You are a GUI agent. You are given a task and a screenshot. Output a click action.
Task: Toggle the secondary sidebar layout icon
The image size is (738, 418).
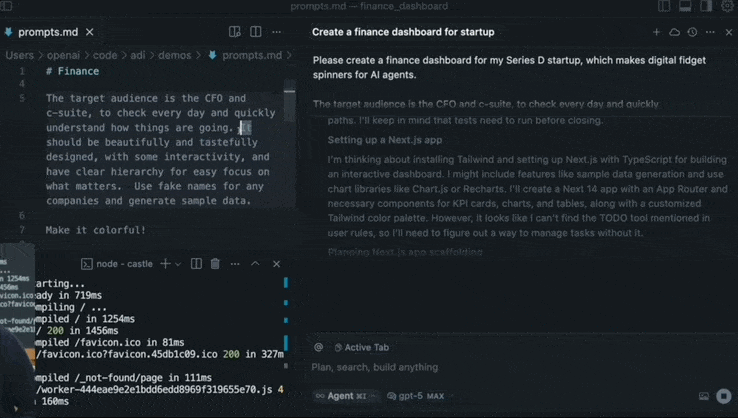[706, 6]
